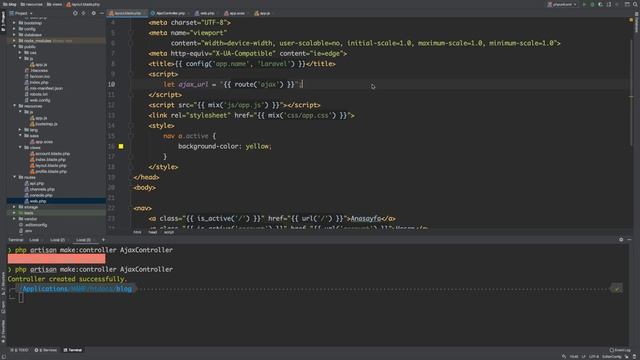Open .editorconfig file in the tree
The height and width of the screenshot is (360, 640).
[x=33, y=225]
